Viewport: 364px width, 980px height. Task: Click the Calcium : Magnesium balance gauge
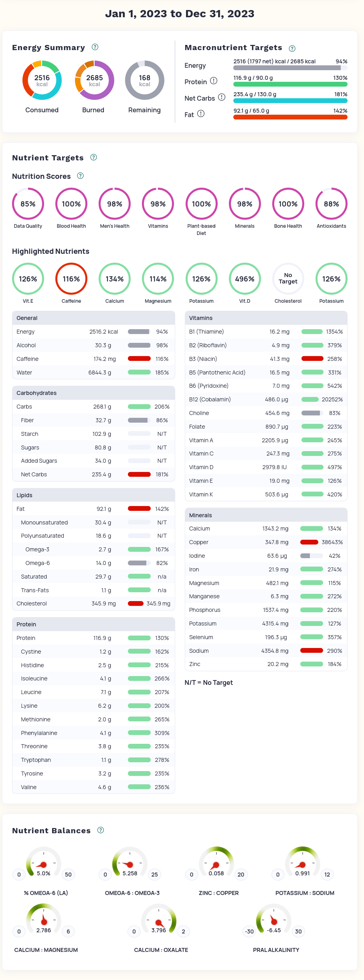(x=44, y=920)
